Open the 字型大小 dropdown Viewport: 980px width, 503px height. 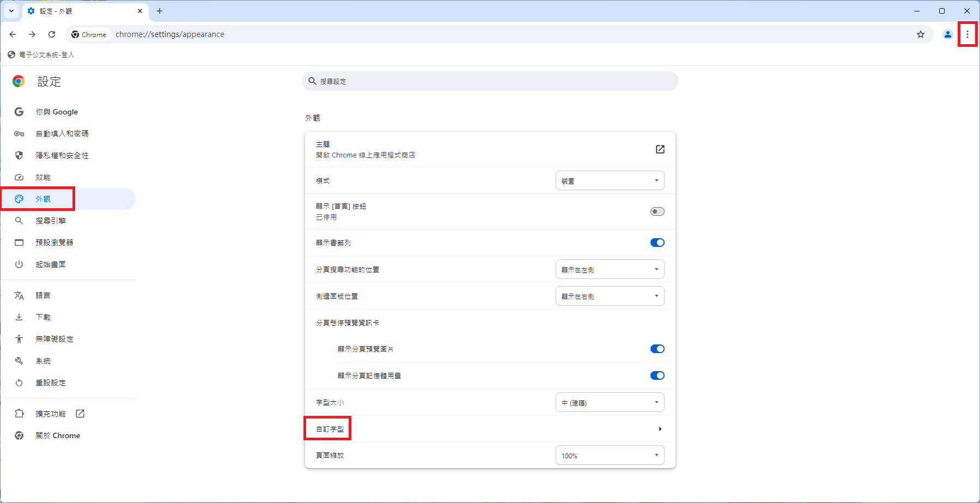click(610, 403)
